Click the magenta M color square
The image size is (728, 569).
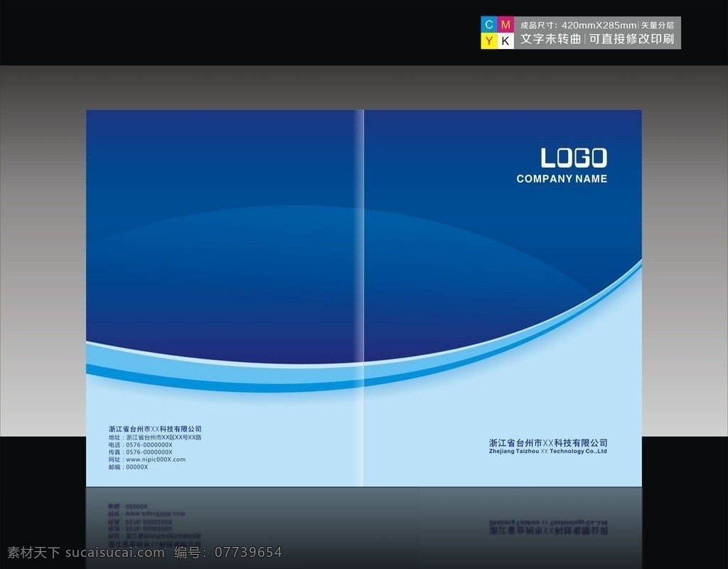(x=505, y=25)
